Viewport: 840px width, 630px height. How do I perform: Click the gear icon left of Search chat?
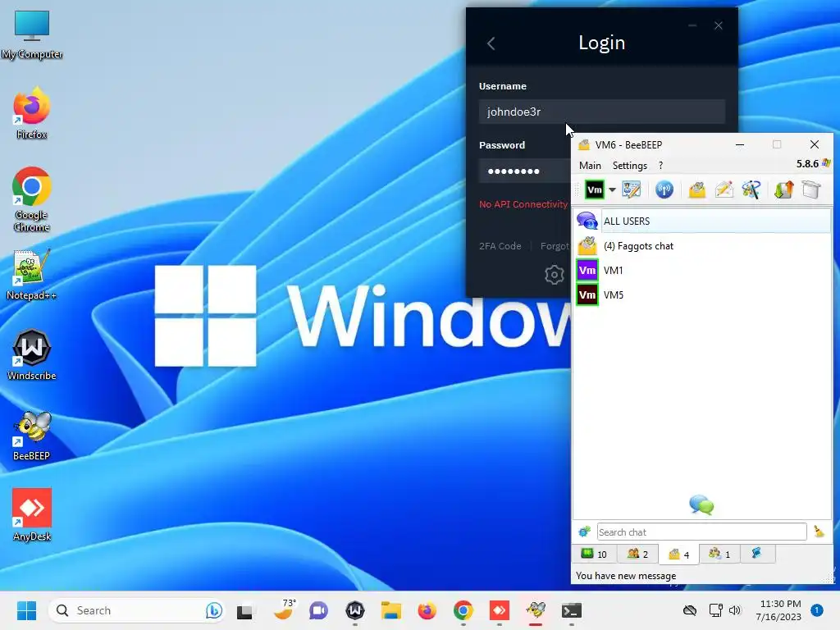[x=584, y=532]
